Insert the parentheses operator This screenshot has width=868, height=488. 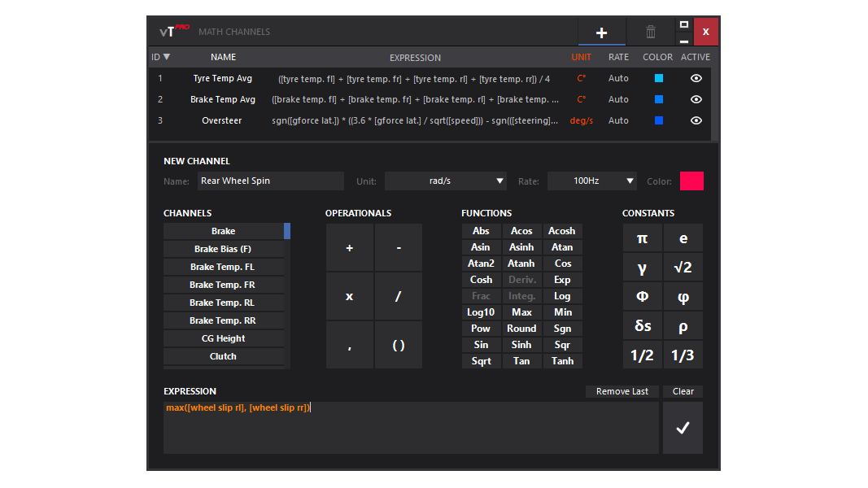(x=398, y=344)
